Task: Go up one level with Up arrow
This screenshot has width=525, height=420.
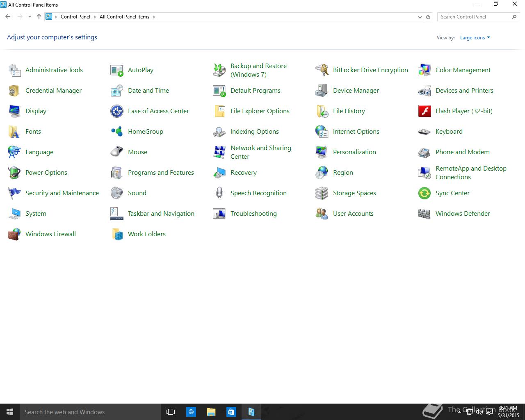Action: [x=39, y=17]
